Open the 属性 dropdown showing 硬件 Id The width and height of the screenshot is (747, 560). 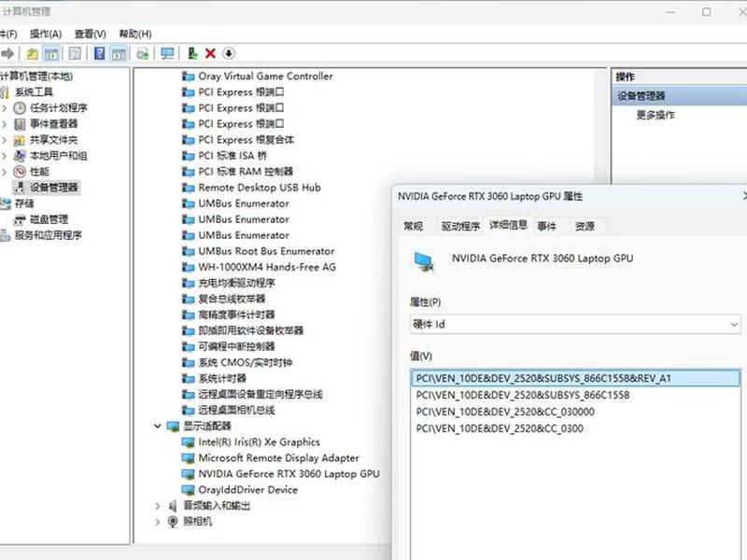(575, 324)
